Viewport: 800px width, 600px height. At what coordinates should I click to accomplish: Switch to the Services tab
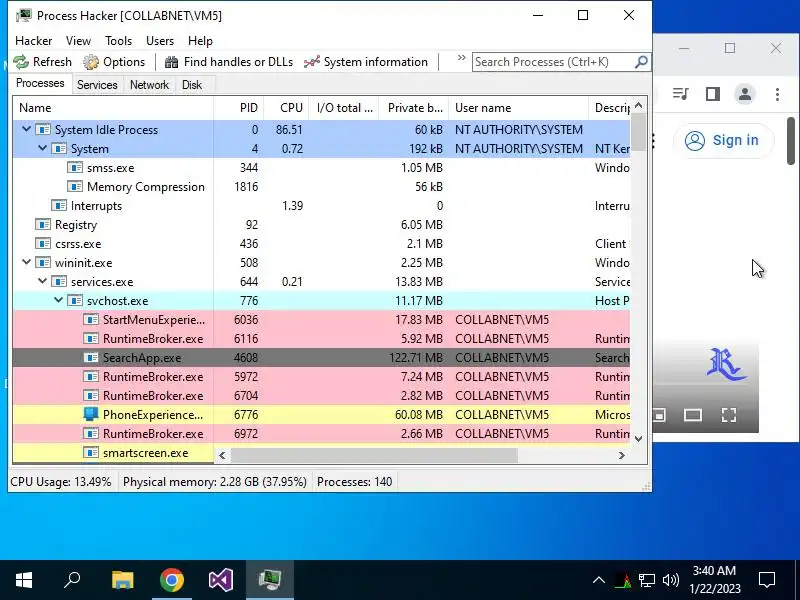(97, 85)
